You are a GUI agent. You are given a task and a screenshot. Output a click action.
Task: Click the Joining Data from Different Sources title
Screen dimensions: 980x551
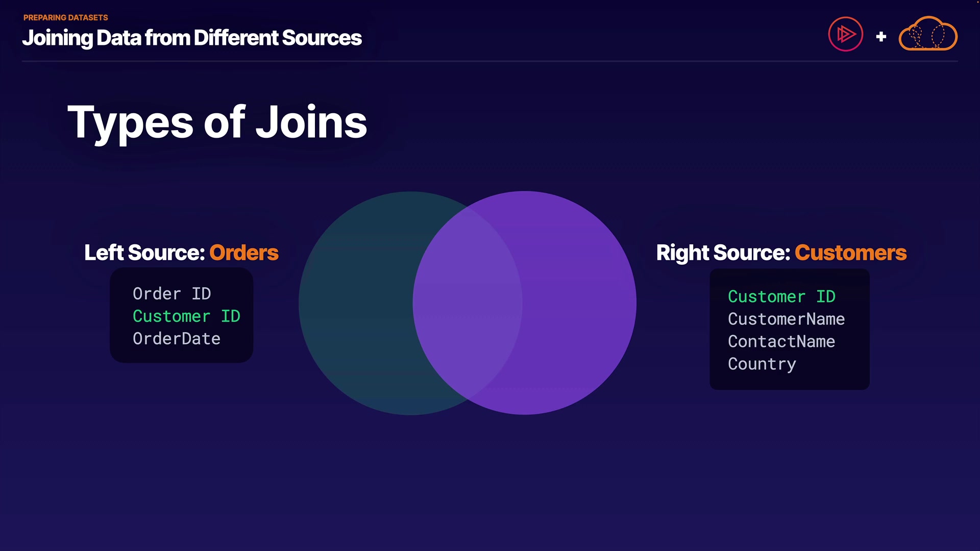coord(192,38)
